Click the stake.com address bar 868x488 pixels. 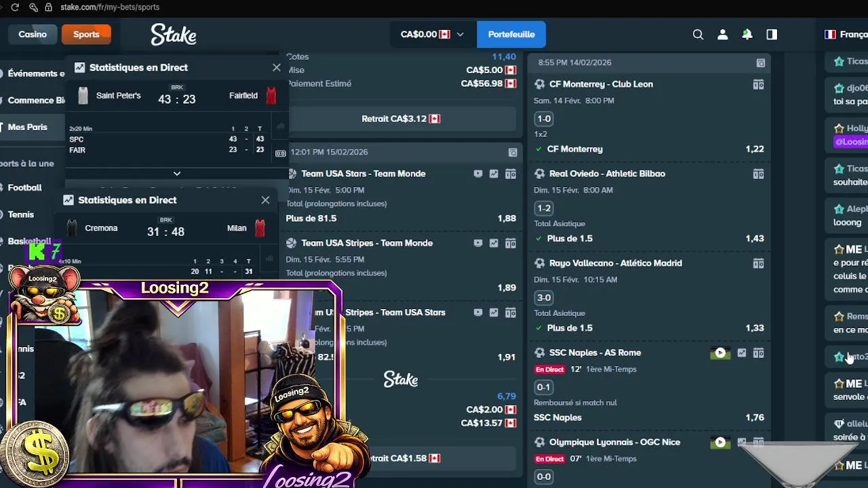[x=110, y=7]
